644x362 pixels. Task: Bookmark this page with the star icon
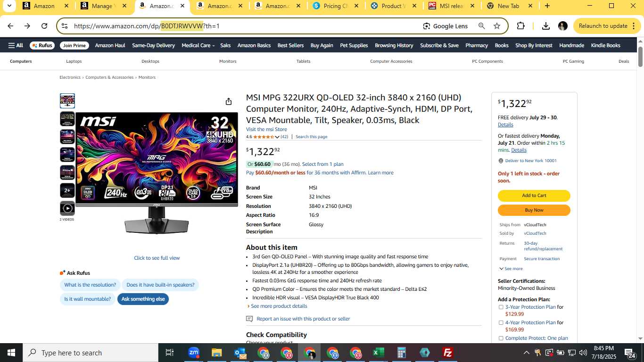tap(497, 26)
